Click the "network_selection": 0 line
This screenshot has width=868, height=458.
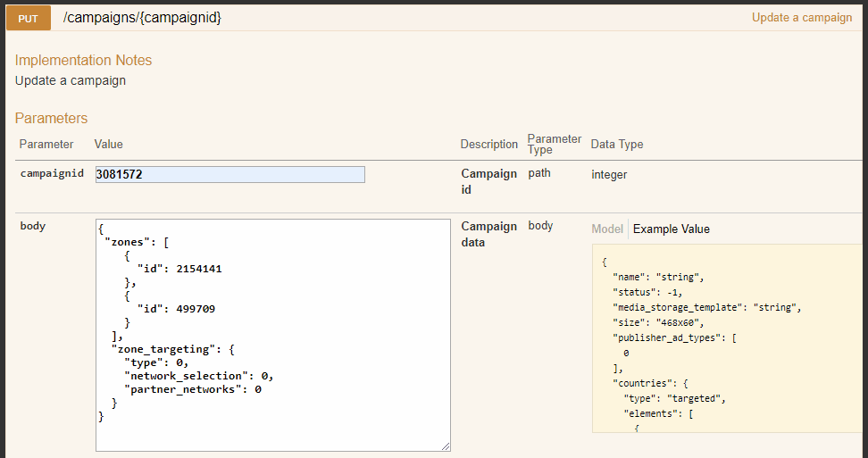(x=198, y=376)
